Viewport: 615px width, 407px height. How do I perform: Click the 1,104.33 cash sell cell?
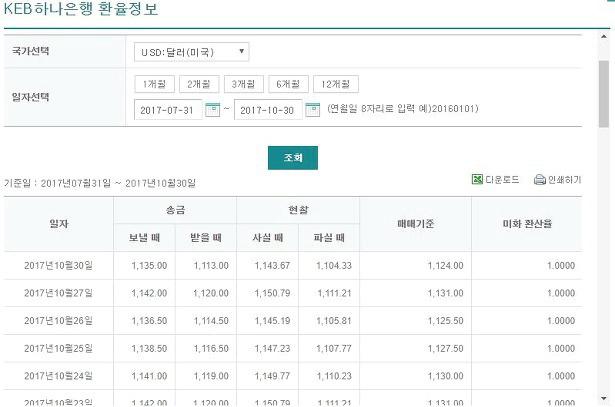coord(329,265)
